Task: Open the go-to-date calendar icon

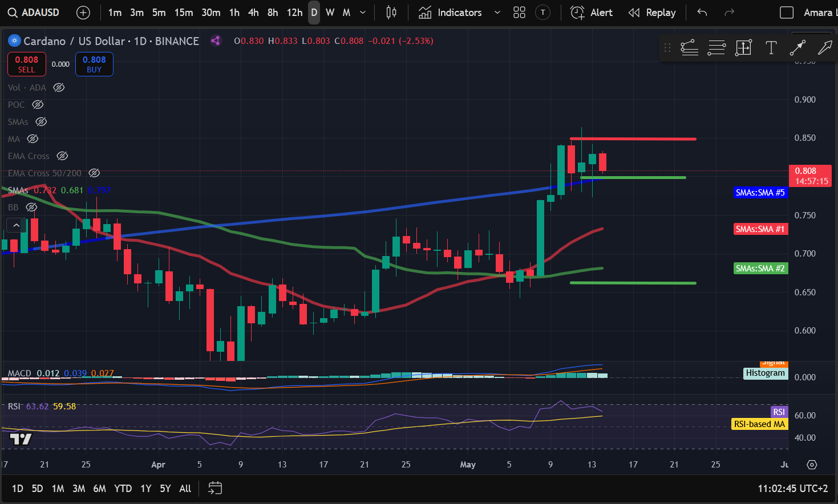Action: pos(215,488)
